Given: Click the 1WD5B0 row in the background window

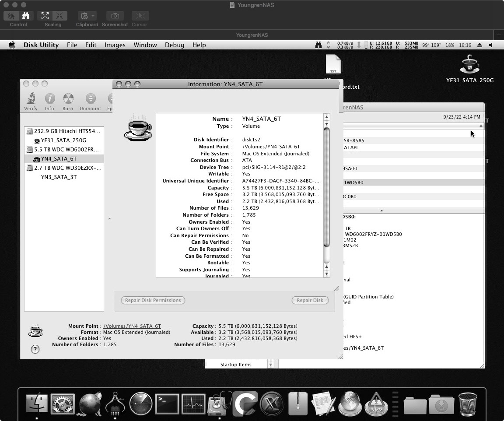Looking at the screenshot, I should click(x=414, y=182).
